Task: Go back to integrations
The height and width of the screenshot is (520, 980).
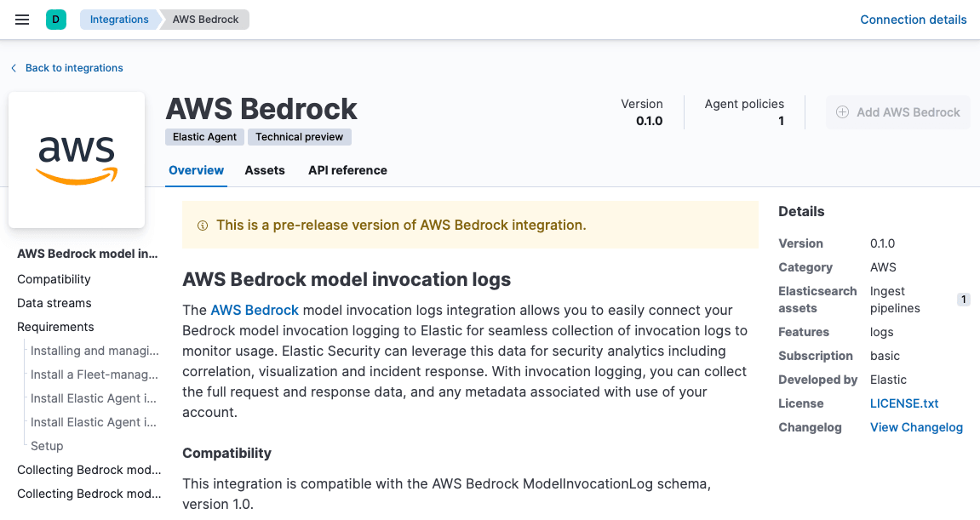Action: [74, 68]
